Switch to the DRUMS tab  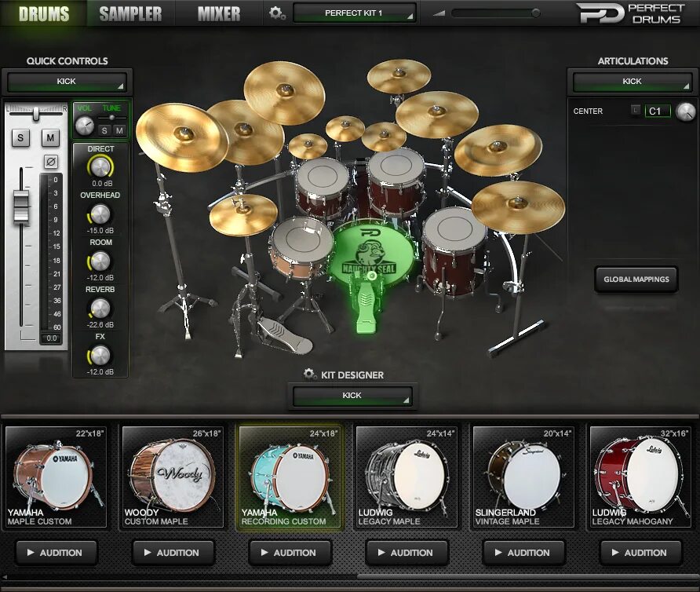(x=44, y=13)
